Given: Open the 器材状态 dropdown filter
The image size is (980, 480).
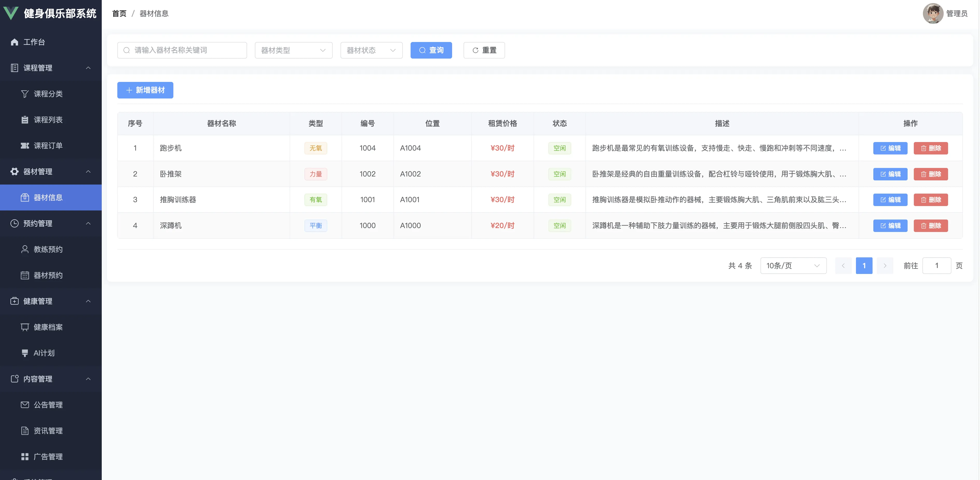Looking at the screenshot, I should click(x=371, y=50).
